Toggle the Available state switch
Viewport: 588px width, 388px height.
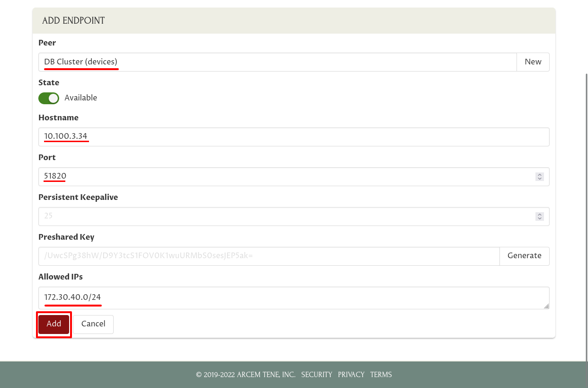click(x=49, y=98)
